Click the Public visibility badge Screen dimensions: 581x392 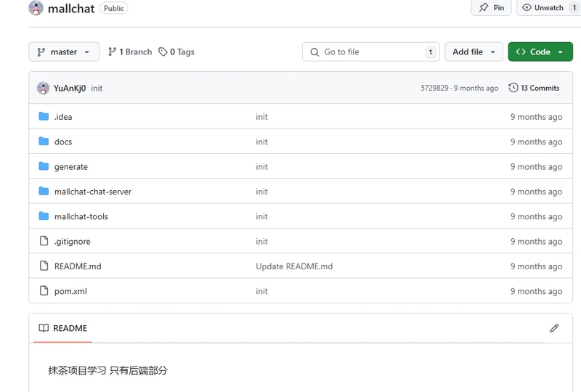pyautogui.click(x=114, y=8)
